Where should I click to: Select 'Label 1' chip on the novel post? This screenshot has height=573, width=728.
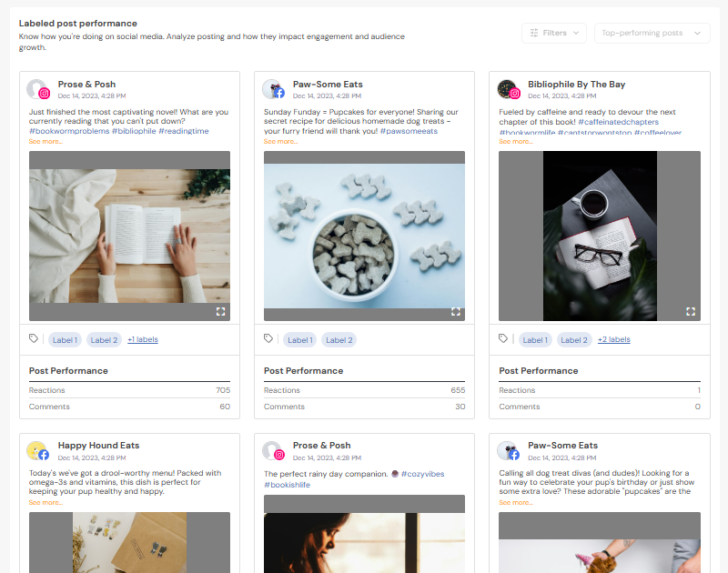(x=65, y=340)
